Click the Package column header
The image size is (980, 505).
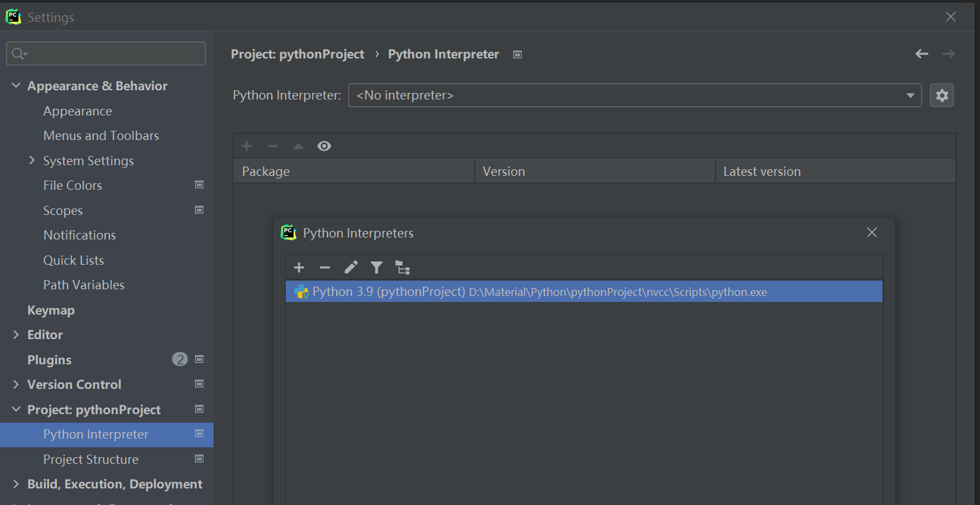354,171
